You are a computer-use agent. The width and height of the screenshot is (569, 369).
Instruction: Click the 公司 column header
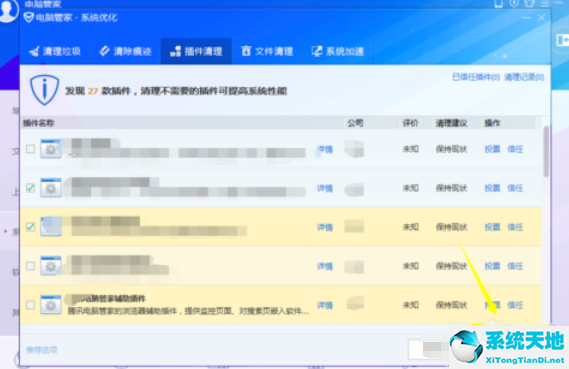[355, 123]
